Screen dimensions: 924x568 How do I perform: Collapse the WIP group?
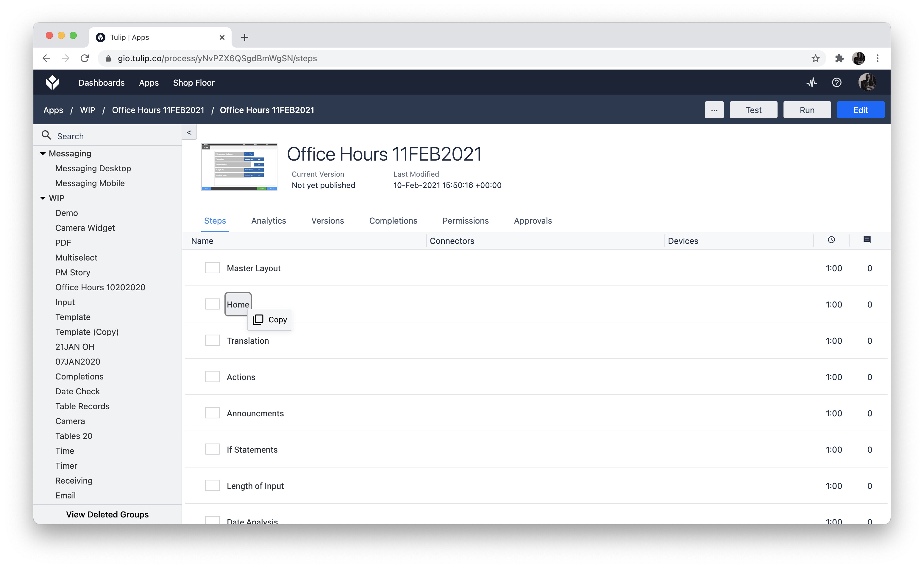[x=43, y=198]
